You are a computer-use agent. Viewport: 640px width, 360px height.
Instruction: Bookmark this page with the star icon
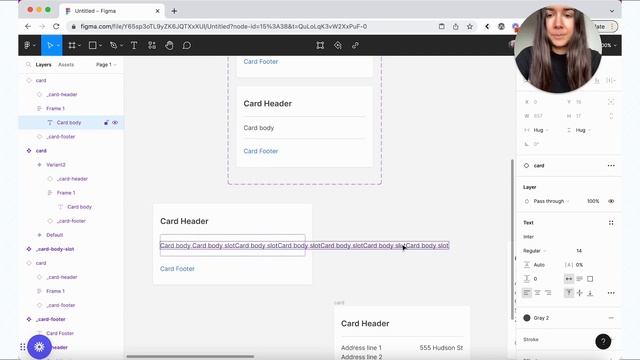pyautogui.click(x=470, y=27)
